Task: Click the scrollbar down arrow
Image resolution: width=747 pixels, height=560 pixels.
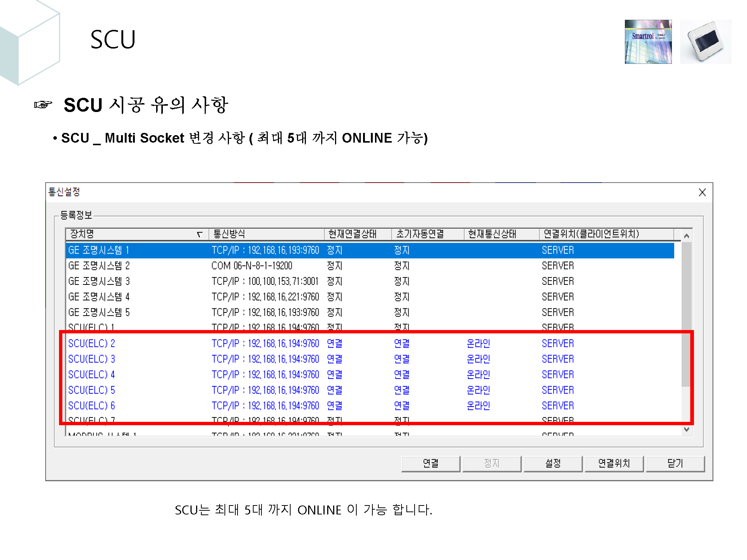Action: (686, 429)
